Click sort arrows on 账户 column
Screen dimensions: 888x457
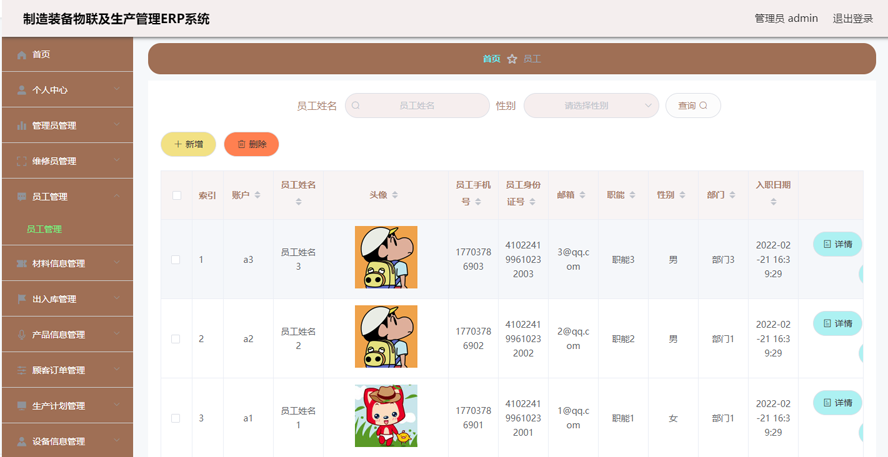click(257, 195)
